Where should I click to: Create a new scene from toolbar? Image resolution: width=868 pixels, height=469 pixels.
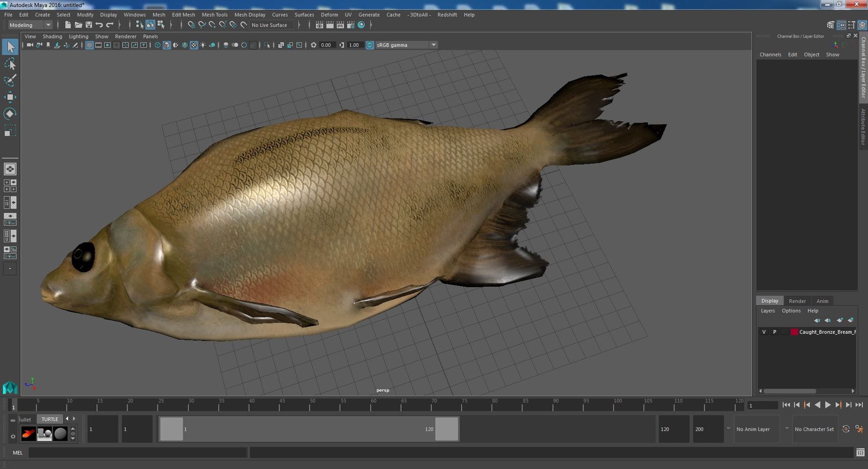click(68, 25)
